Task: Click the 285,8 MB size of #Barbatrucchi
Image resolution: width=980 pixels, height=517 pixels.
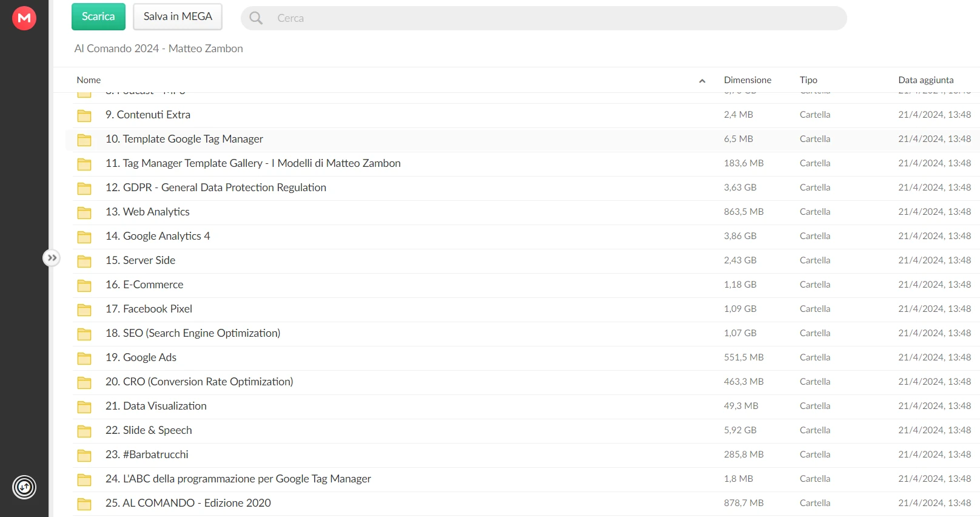Action: tap(743, 454)
